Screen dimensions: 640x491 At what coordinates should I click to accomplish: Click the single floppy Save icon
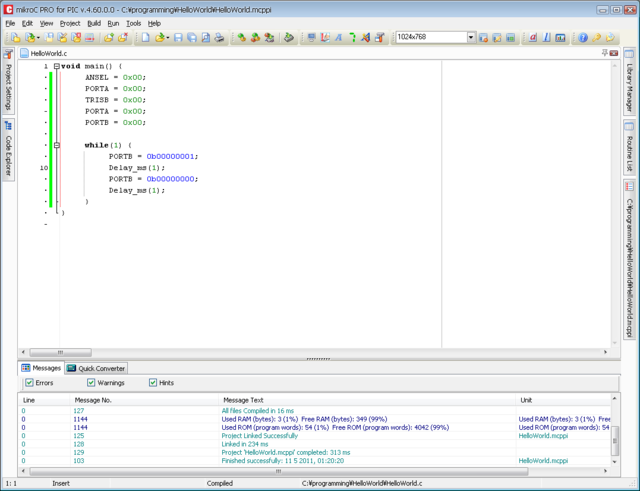(x=178, y=38)
